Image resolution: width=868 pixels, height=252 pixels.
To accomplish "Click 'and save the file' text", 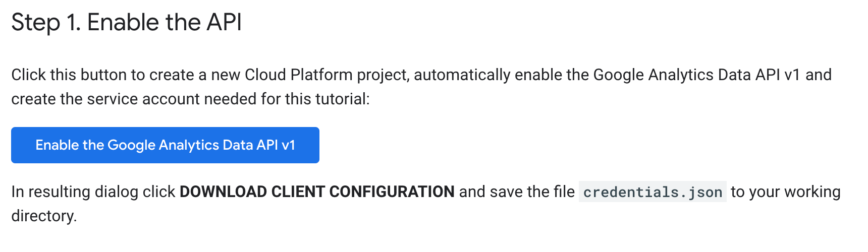I will [x=517, y=192].
